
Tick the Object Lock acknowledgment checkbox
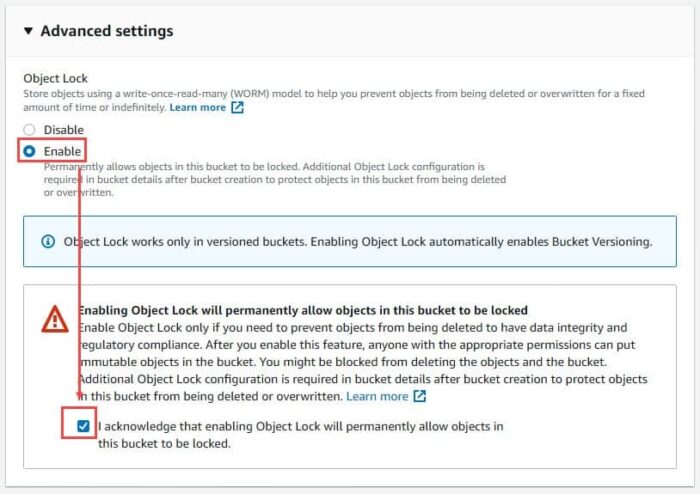[x=83, y=426]
